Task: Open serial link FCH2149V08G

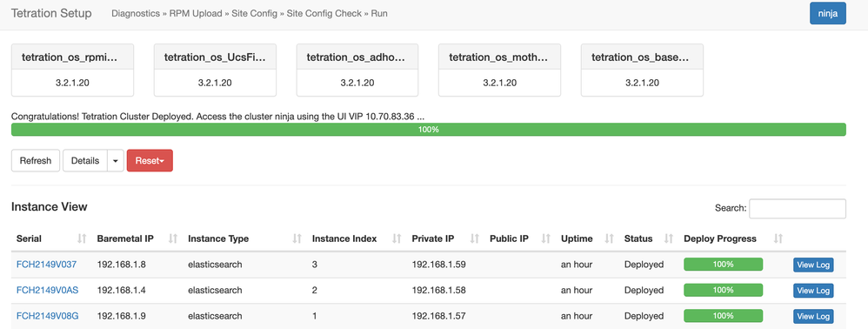Action: coord(48,316)
